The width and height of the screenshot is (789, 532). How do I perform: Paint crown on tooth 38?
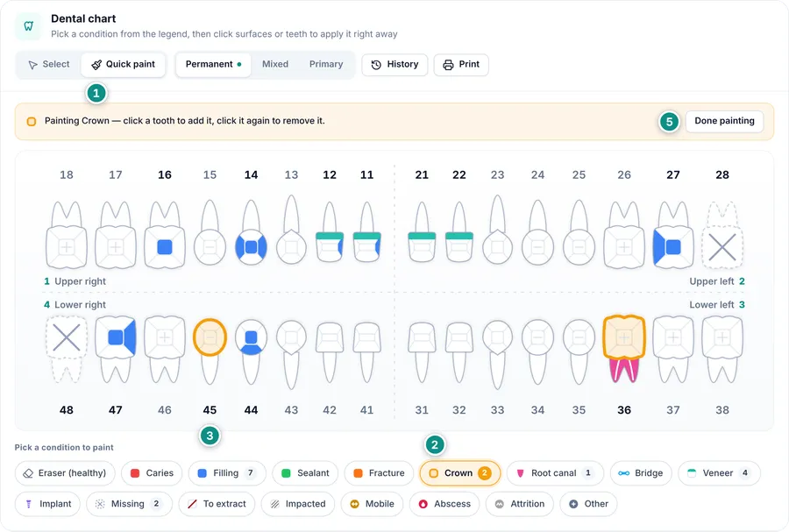point(722,349)
